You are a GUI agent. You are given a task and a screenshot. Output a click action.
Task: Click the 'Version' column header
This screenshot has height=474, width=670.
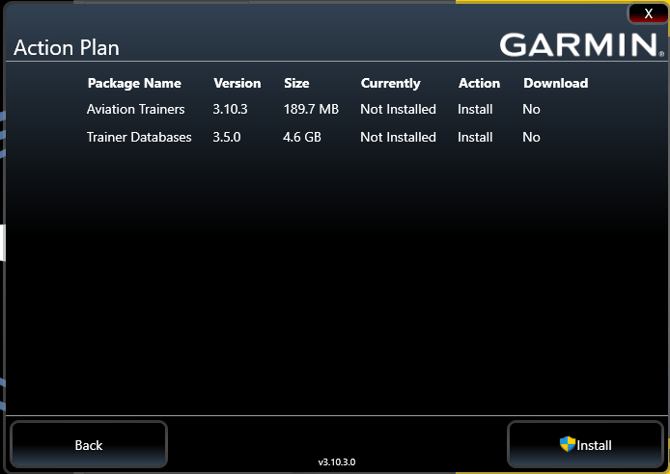[x=237, y=83]
